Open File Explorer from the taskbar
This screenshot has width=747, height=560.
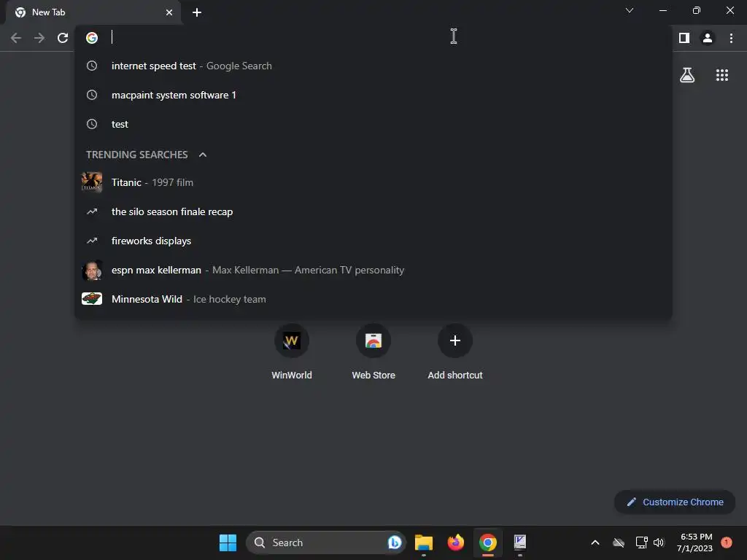[x=424, y=542]
